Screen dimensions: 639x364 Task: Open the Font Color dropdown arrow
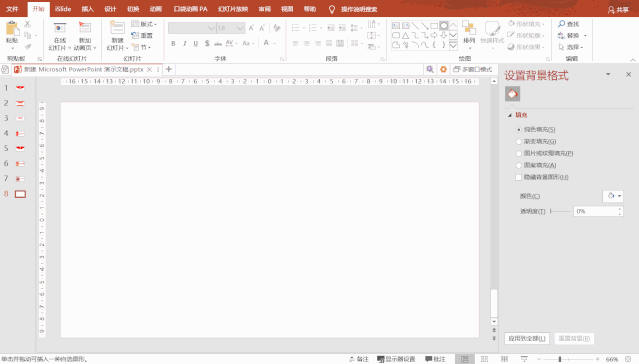click(275, 43)
